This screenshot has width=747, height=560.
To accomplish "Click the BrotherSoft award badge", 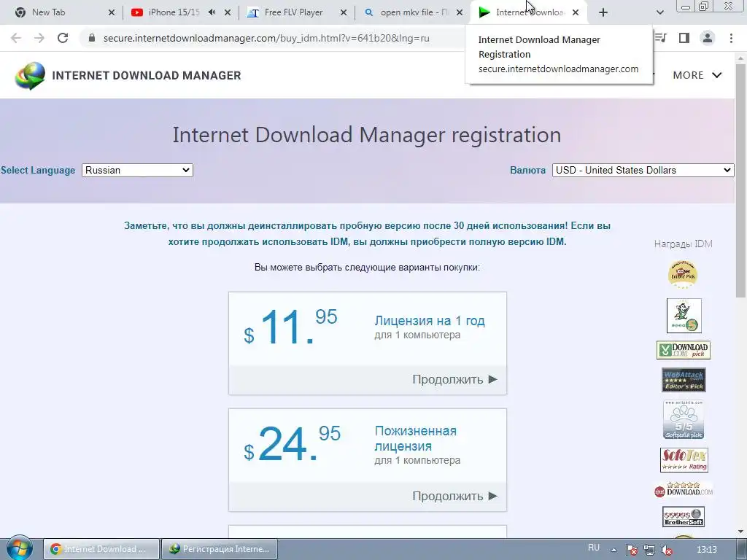I will (x=683, y=517).
